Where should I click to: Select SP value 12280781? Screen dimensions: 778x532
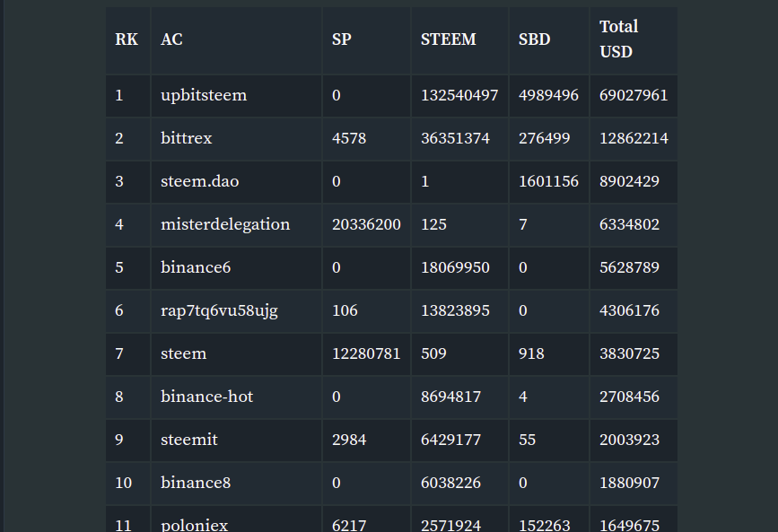click(x=366, y=353)
